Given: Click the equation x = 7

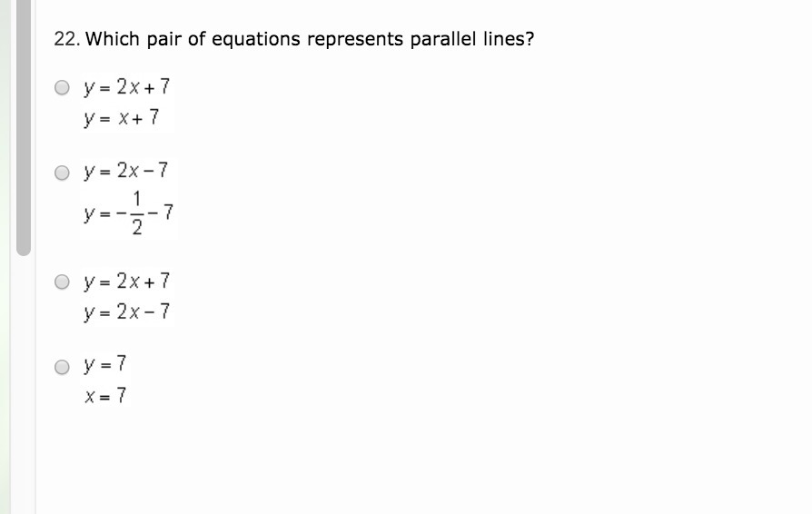Looking at the screenshot, I should pyautogui.click(x=105, y=396).
